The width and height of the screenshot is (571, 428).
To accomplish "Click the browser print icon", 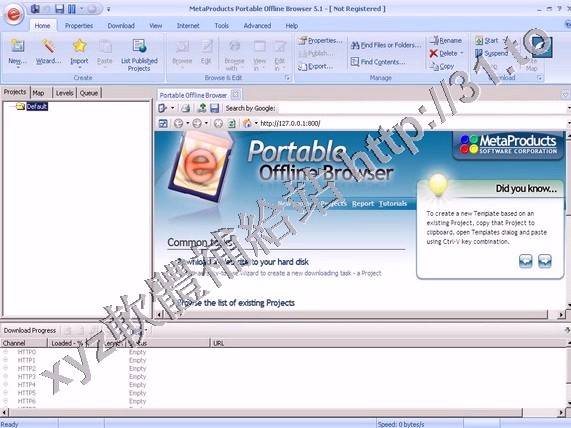I will 186,108.
